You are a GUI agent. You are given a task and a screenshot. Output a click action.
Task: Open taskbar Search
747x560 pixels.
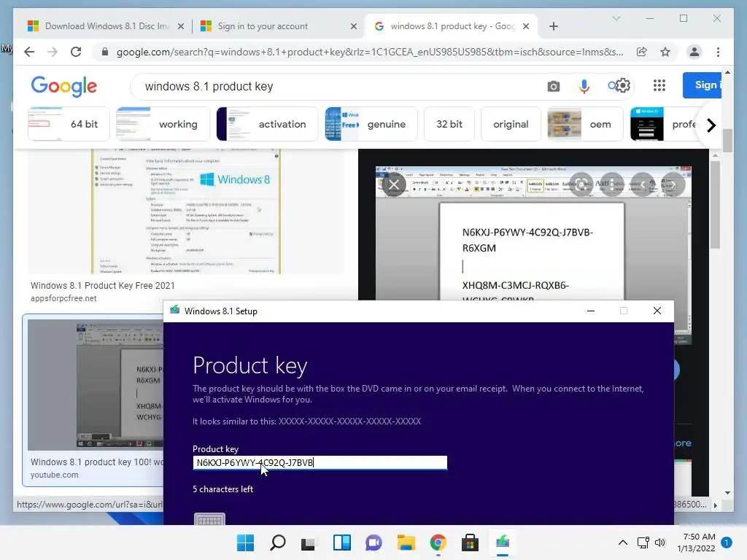click(278, 542)
